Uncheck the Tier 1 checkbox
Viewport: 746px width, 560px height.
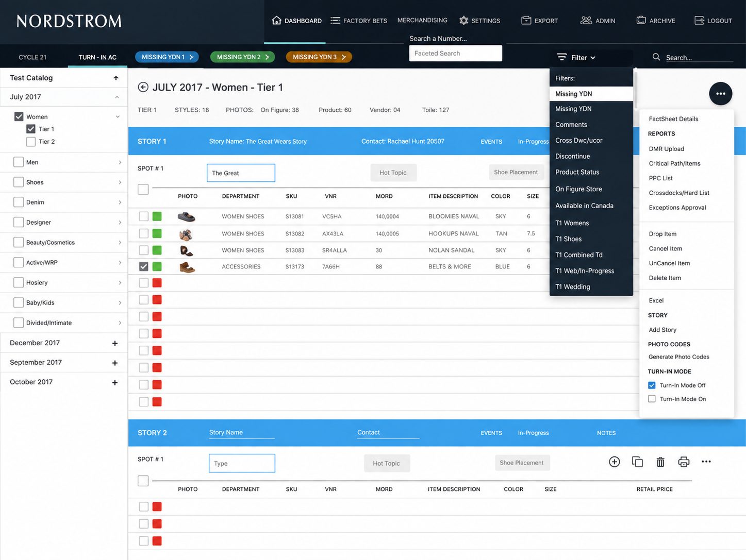pos(31,129)
